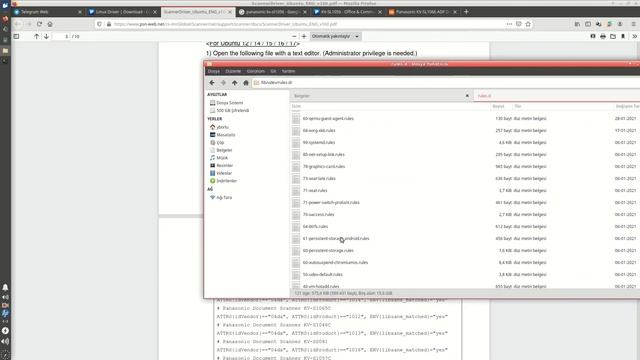Open volume control in left dock
Image resolution: width=640 pixels, height=360 pixels.
5,341
